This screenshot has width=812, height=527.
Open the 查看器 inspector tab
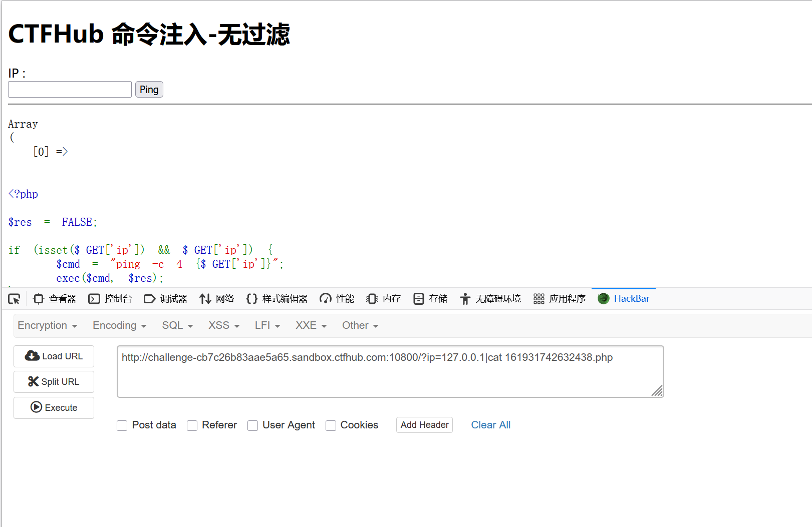[55, 299]
